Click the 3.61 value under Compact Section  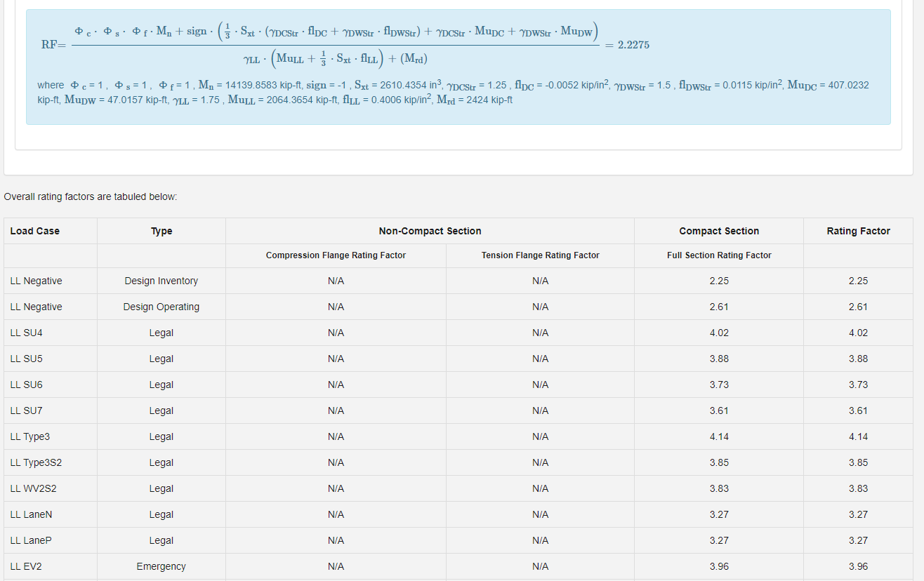pyautogui.click(x=718, y=410)
